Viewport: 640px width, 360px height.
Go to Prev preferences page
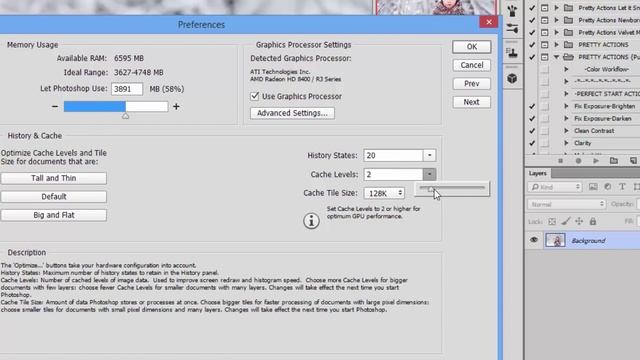471,84
